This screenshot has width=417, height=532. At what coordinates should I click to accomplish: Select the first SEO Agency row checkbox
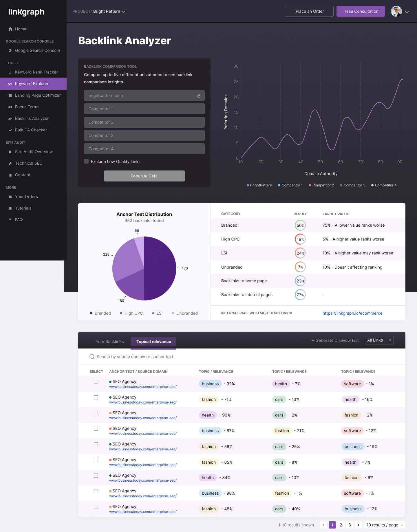point(96,382)
